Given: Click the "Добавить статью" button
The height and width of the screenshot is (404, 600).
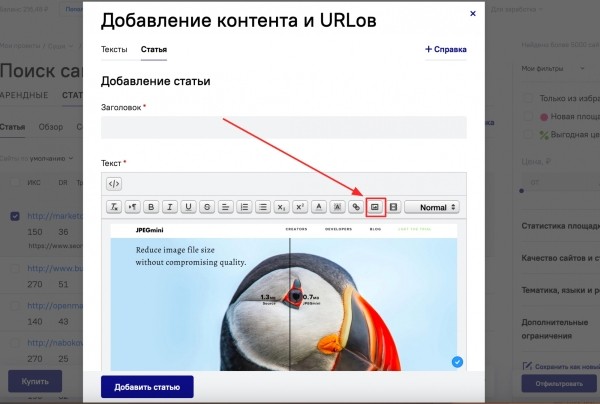Looking at the screenshot, I should pyautogui.click(x=147, y=386).
